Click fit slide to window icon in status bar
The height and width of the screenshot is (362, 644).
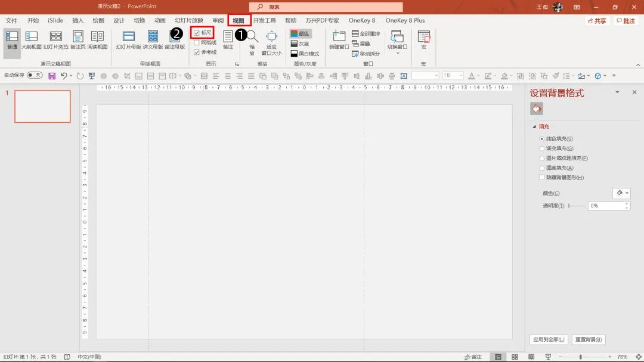[638, 357]
